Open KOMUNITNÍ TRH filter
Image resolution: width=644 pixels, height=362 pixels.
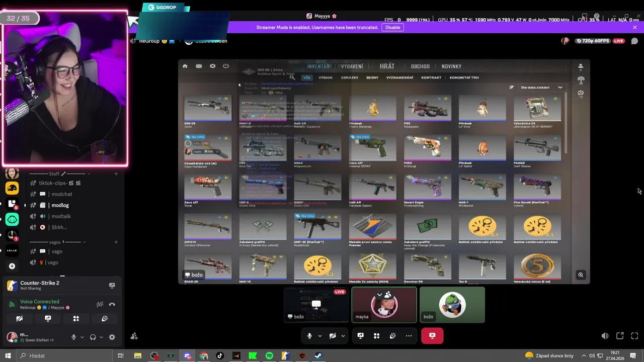click(464, 77)
